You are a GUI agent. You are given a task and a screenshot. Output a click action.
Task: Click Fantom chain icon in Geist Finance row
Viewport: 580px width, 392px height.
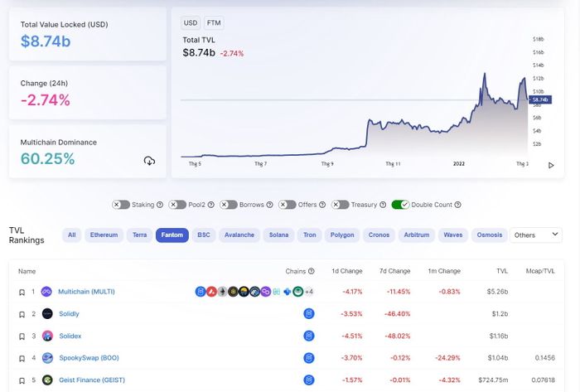tap(309, 380)
